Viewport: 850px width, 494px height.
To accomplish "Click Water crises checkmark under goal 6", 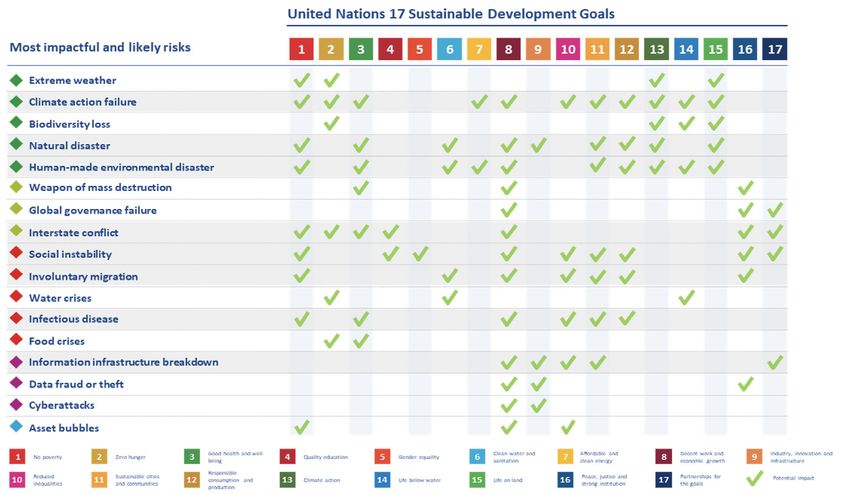I will click(x=449, y=297).
